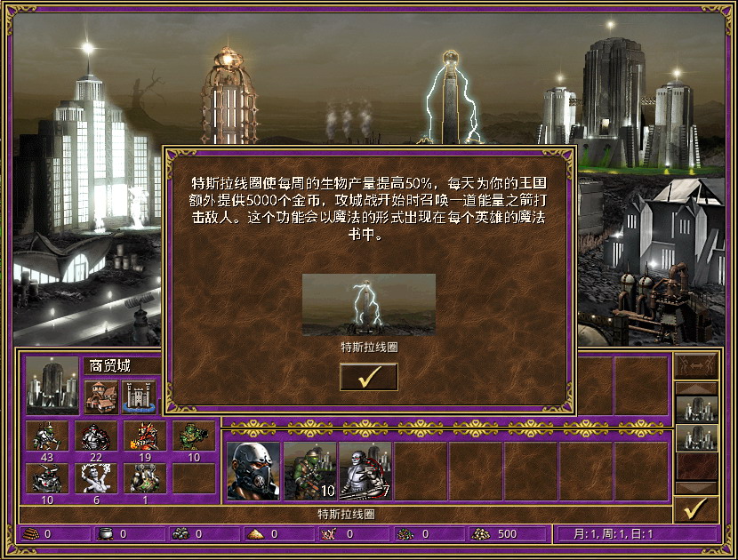Click the mercury cauldron resource icon
Image resolution: width=738 pixels, height=560 pixels.
click(105, 533)
